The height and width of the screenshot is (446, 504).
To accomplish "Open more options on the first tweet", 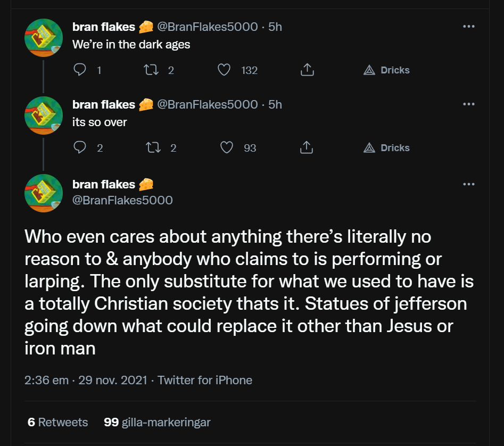I will point(468,27).
